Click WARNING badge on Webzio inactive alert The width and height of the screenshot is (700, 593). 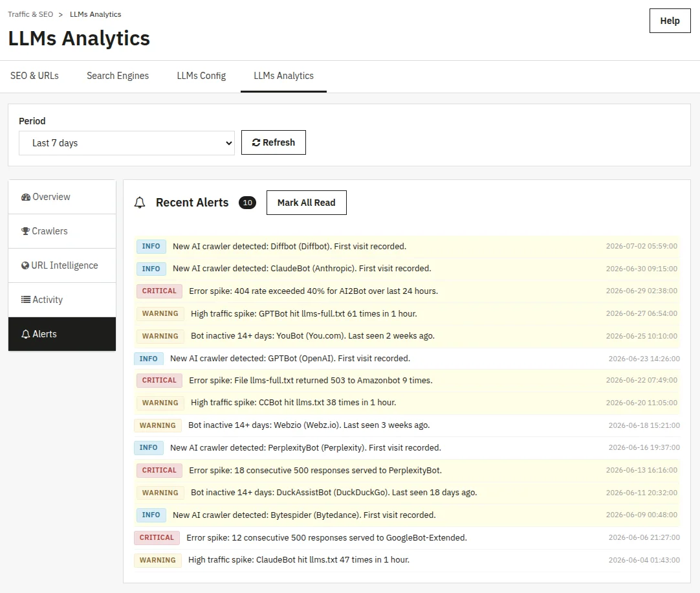pyautogui.click(x=158, y=425)
